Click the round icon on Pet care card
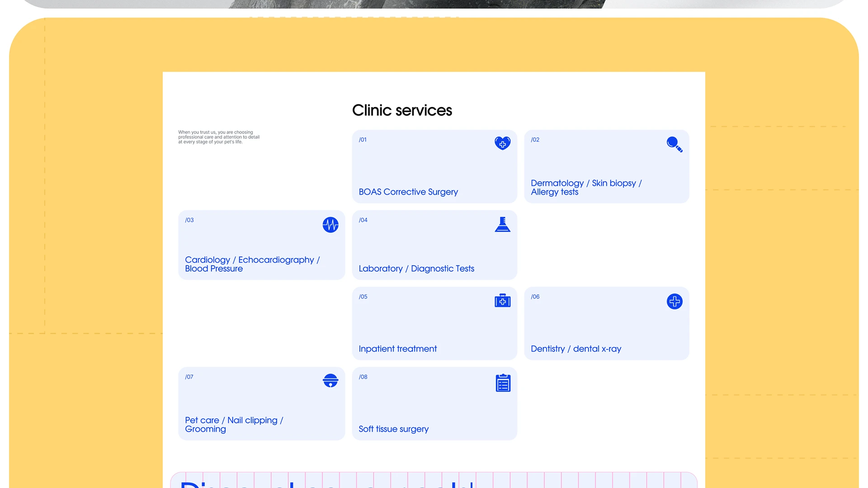 [x=330, y=380]
